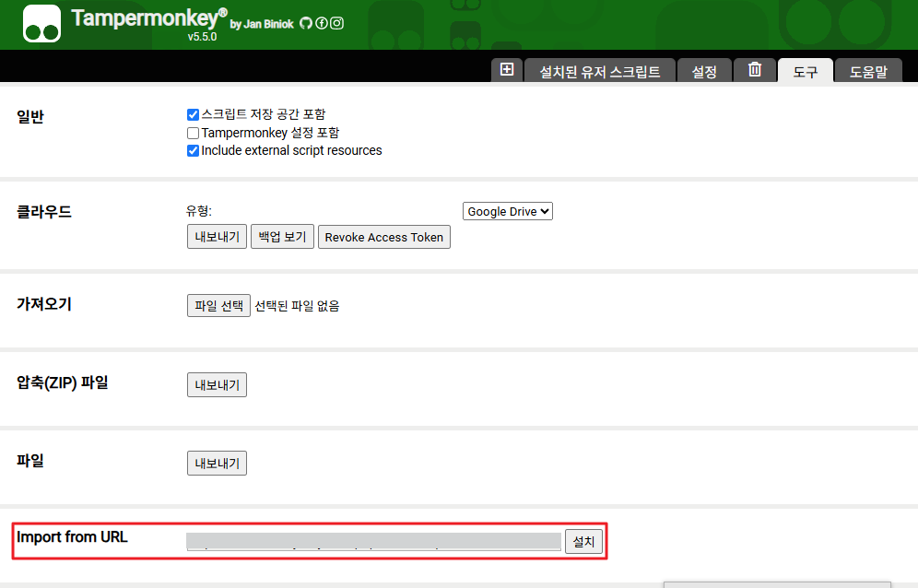Open the trash can tab
Image resolution: width=918 pixels, height=588 pixels.
[755, 70]
